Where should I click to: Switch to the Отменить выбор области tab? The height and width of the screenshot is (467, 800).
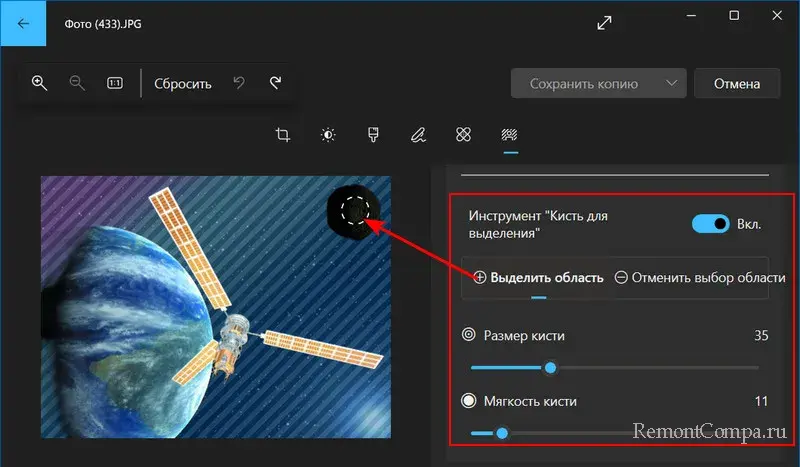tap(698, 277)
